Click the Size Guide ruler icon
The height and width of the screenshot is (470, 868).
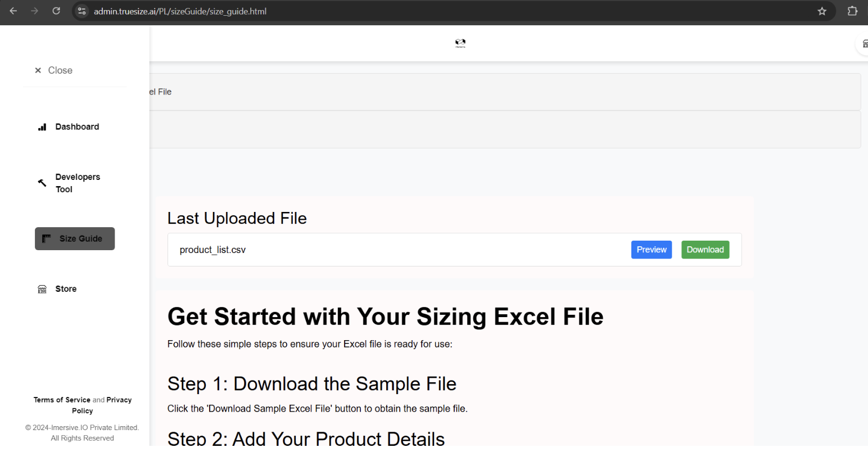(47, 238)
